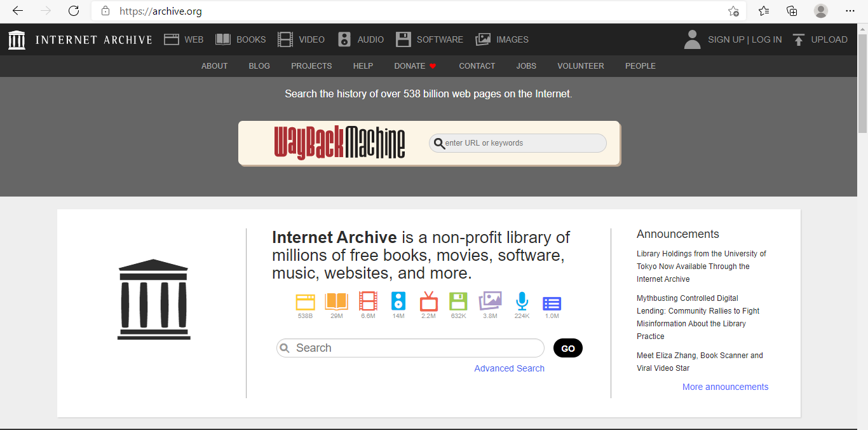
Task: Click the orange books icon labeled 29M
Action: click(x=337, y=302)
